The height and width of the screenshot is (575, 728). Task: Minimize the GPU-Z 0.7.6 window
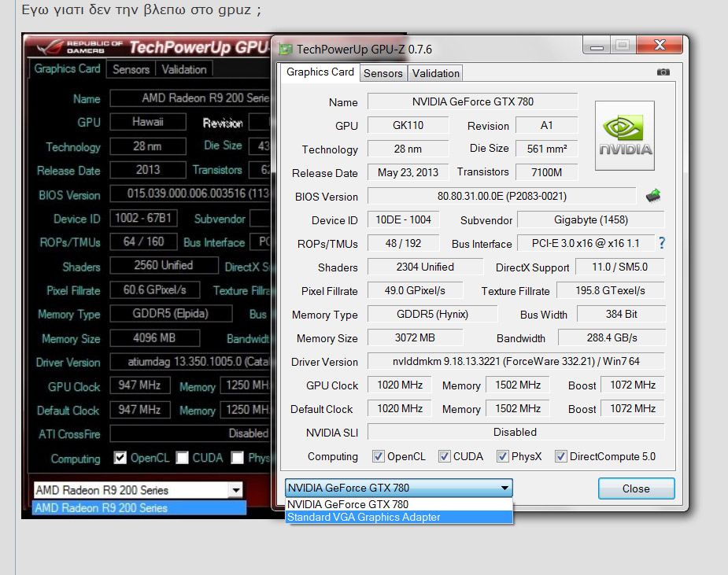click(x=597, y=45)
